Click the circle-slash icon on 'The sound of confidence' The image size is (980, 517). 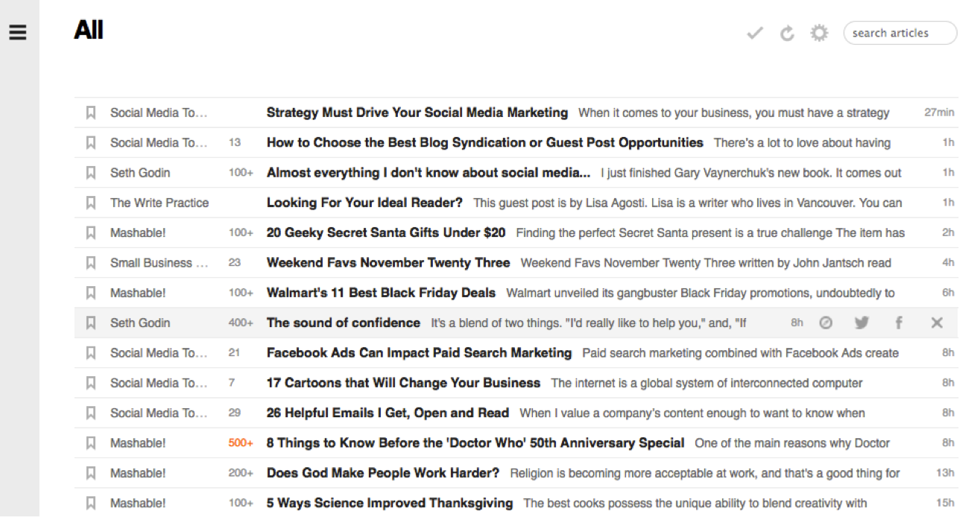pos(826,323)
